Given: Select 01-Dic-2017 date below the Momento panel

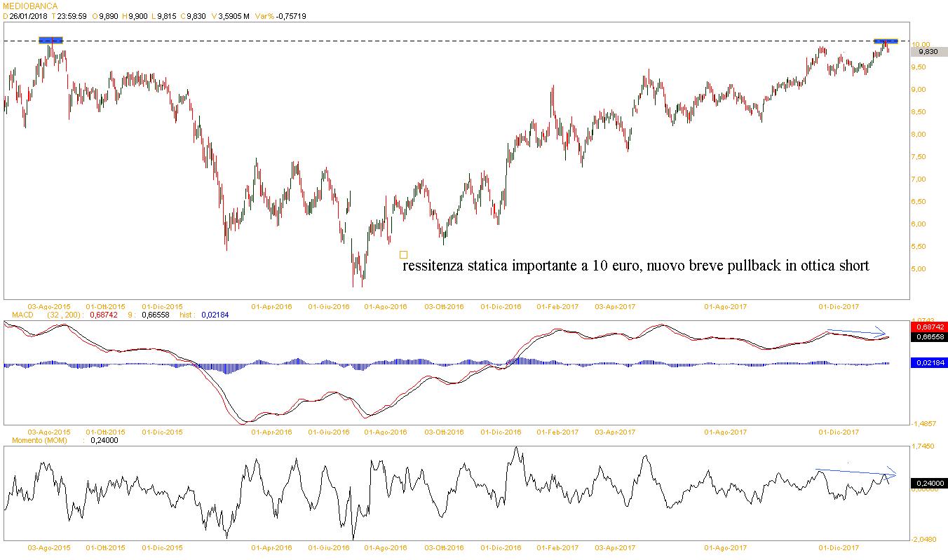Looking at the screenshot, I should (839, 547).
